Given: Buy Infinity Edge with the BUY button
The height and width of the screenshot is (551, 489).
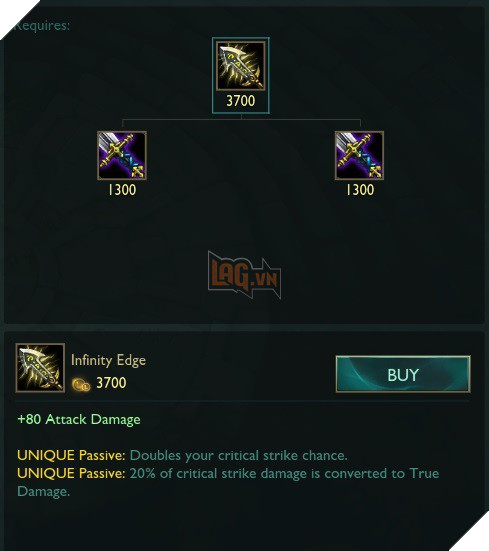Looking at the screenshot, I should click(403, 374).
